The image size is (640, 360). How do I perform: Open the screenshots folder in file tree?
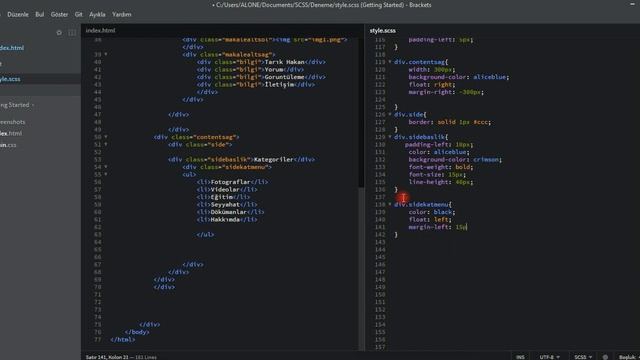13,122
